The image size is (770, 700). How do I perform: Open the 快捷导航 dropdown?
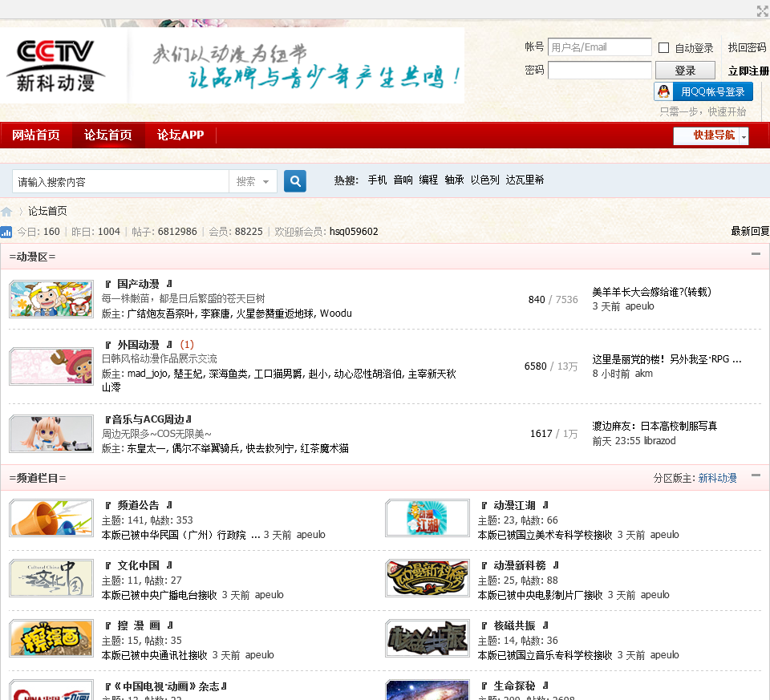pos(711,136)
